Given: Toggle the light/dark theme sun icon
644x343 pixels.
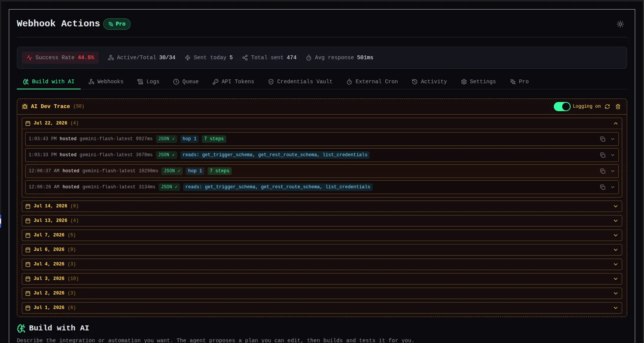Looking at the screenshot, I should click(620, 24).
